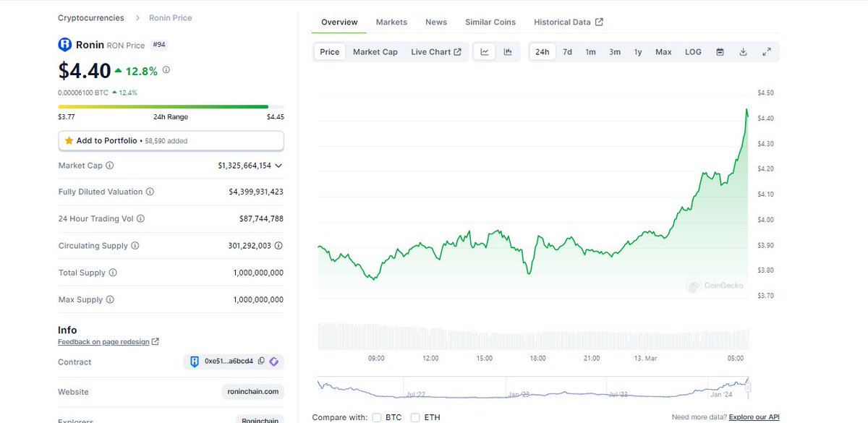Viewport: 868px width, 423px height.
Task: Tick the BTC compare checkbox
Action: (377, 417)
